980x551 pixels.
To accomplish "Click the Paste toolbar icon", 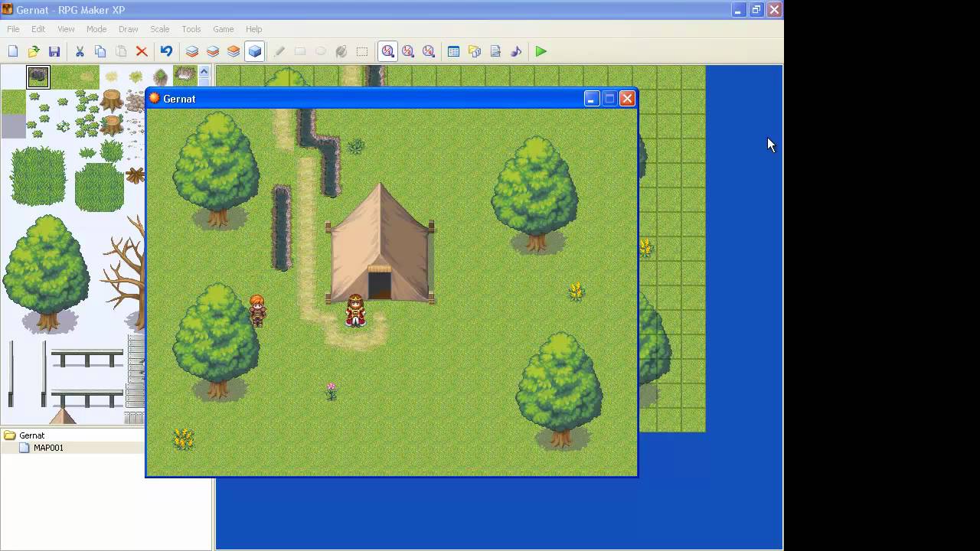I will coord(121,51).
